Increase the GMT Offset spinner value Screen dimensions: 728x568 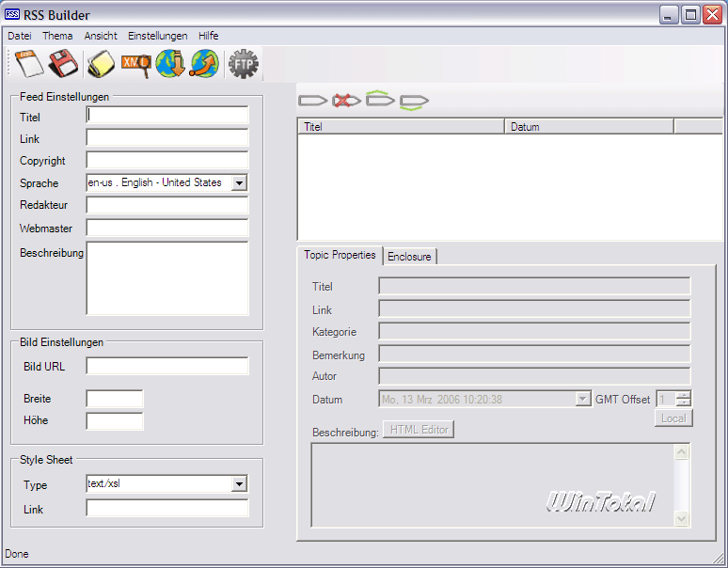pyautogui.click(x=684, y=395)
